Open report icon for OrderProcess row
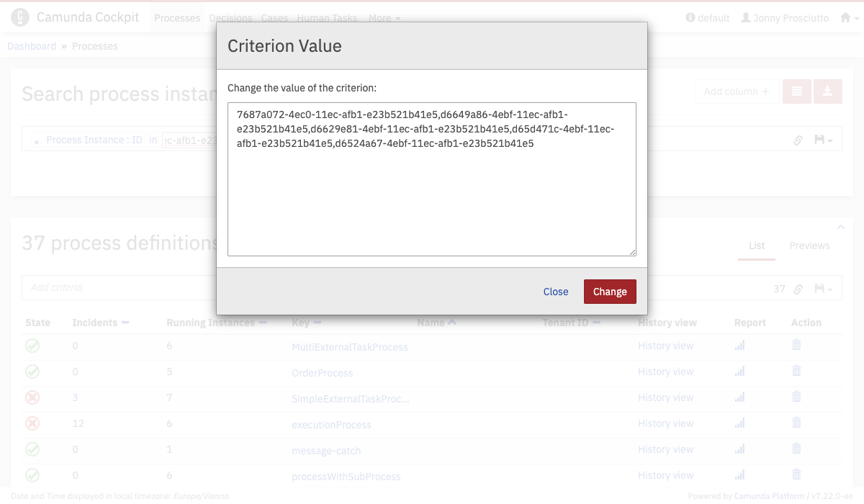The width and height of the screenshot is (864, 504). [x=739, y=372]
